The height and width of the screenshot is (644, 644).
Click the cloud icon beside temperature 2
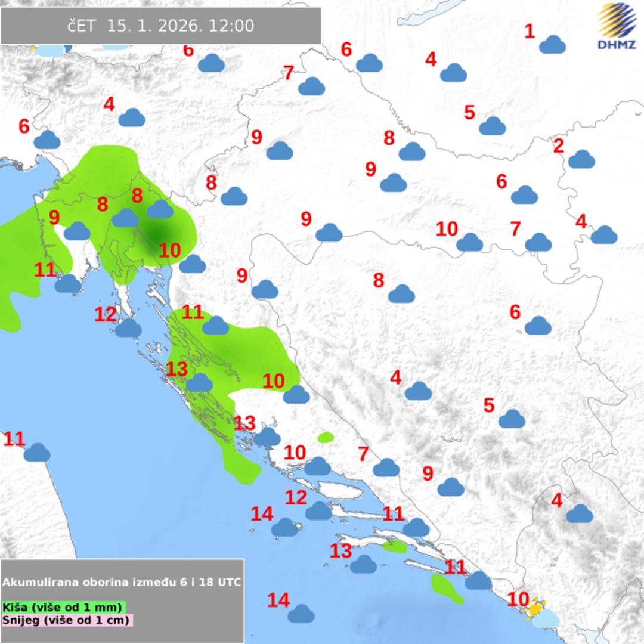tap(581, 159)
